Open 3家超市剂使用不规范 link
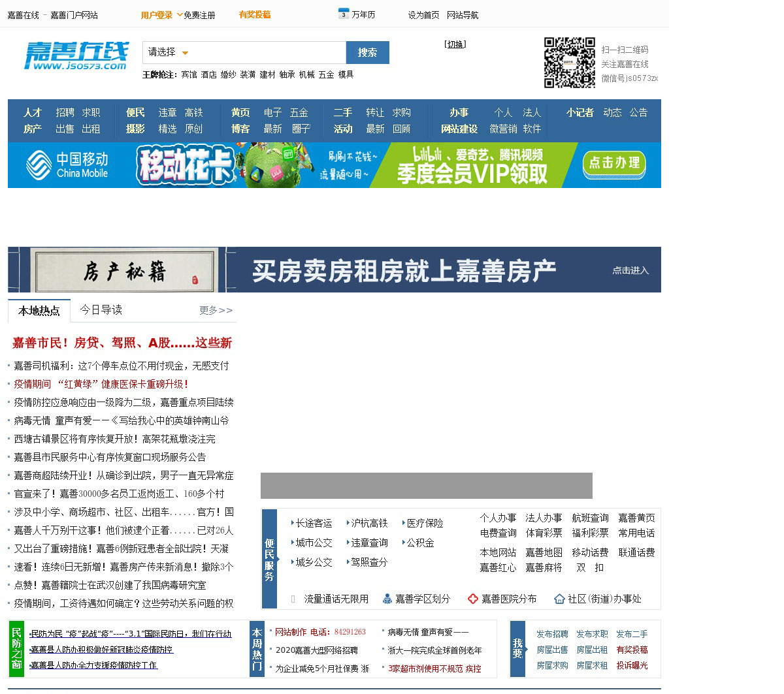This screenshot has height=694, width=784. pyautogui.click(x=434, y=669)
